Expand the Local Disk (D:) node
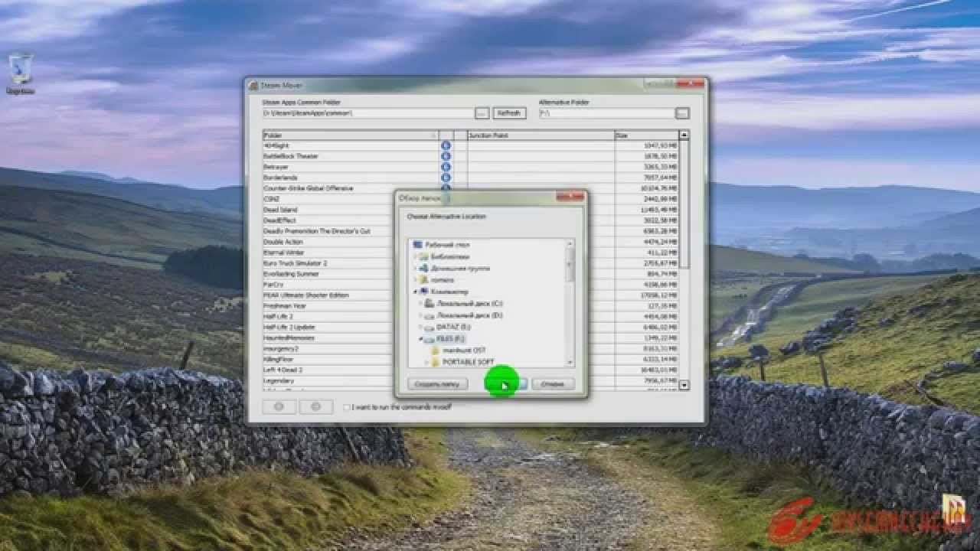Screen dimensions: 980x551 point(421,315)
